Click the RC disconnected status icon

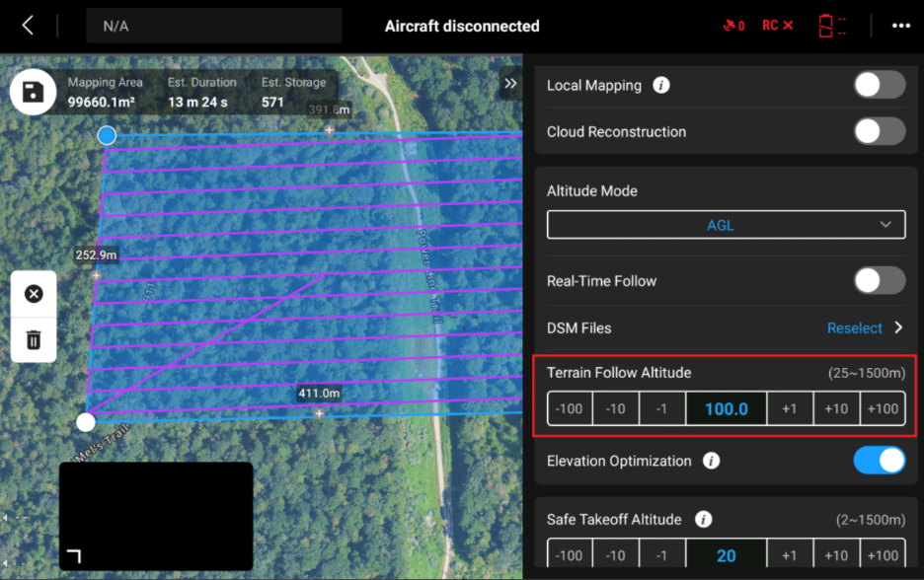(x=777, y=26)
